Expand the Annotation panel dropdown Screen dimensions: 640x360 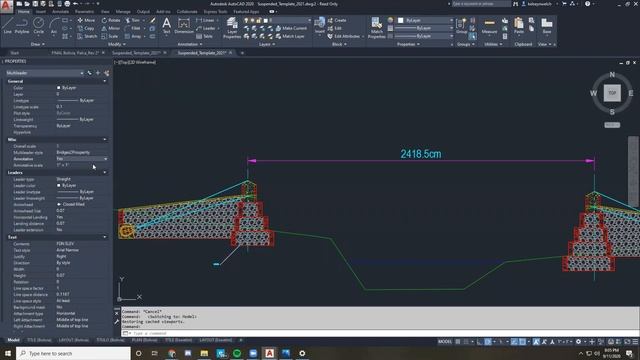tap(189, 44)
